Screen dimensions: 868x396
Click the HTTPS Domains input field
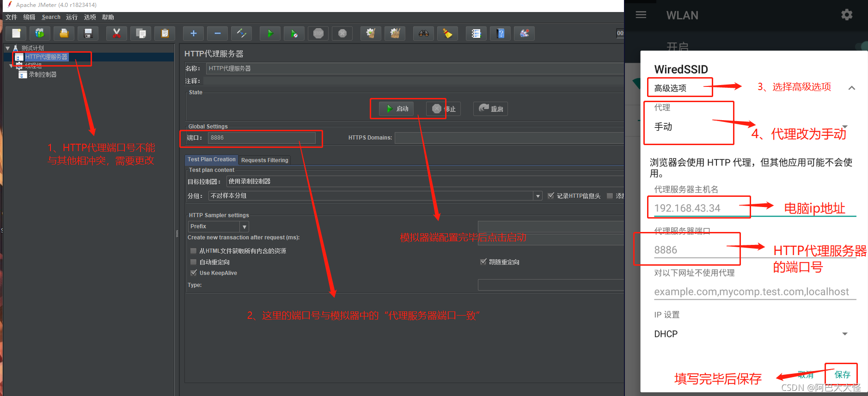(509, 138)
